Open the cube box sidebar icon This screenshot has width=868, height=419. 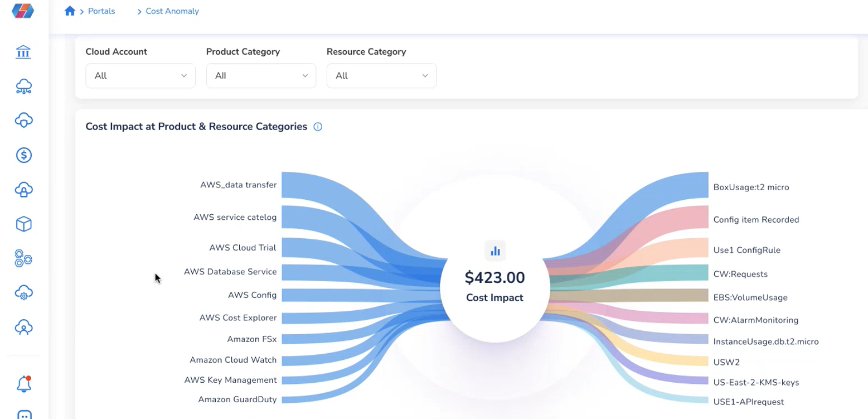coord(23,224)
